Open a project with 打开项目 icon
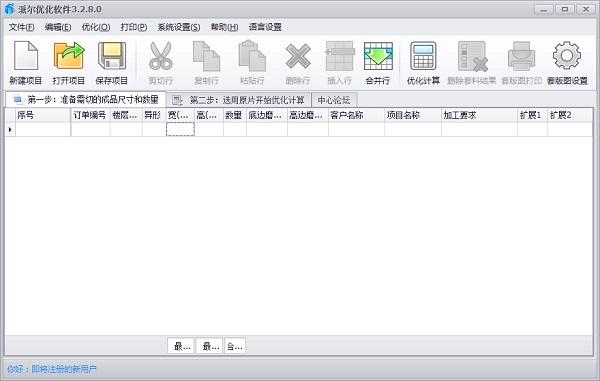This screenshot has height=381, width=600. coord(68,56)
